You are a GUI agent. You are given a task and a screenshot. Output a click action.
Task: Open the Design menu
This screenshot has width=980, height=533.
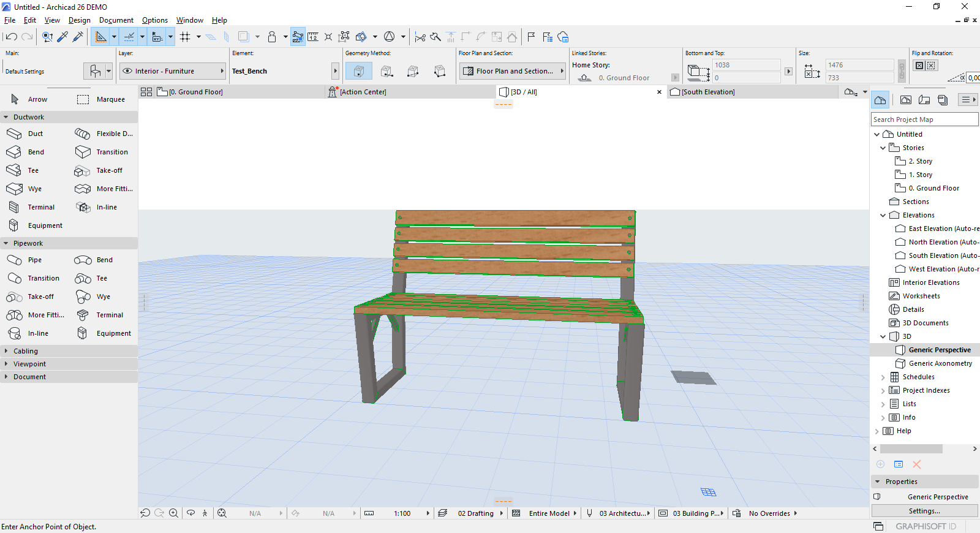click(x=80, y=20)
